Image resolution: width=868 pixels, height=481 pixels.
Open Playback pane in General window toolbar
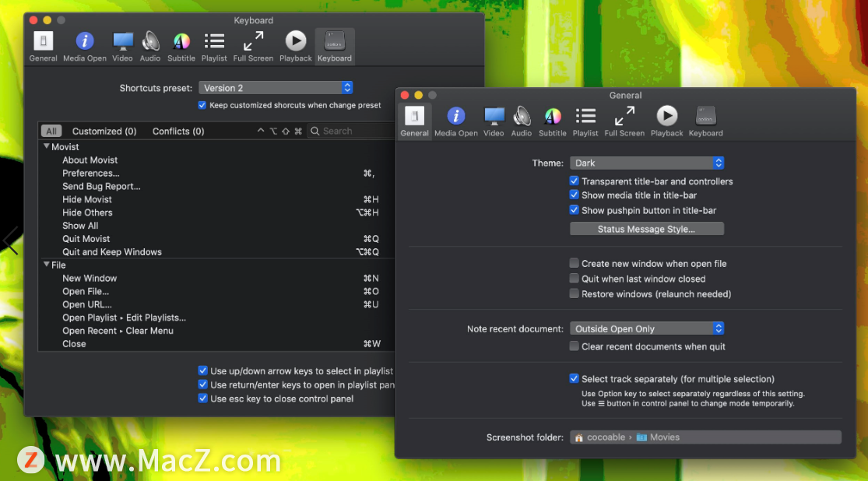click(x=667, y=121)
